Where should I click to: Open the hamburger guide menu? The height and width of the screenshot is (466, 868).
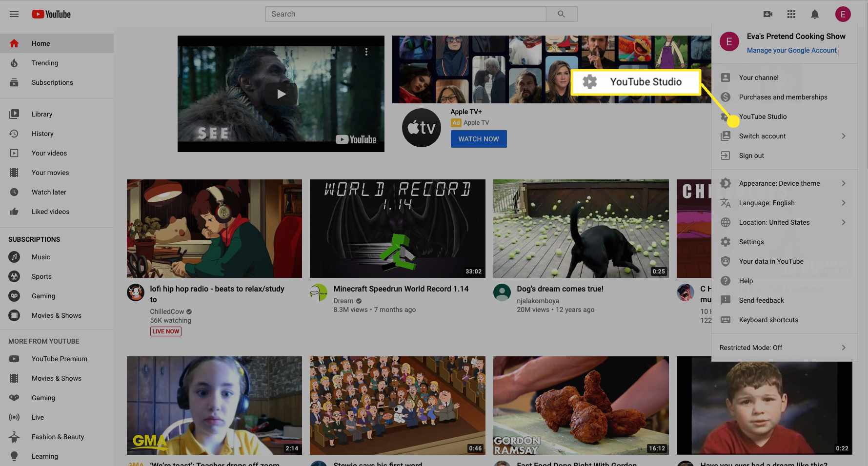pyautogui.click(x=14, y=14)
